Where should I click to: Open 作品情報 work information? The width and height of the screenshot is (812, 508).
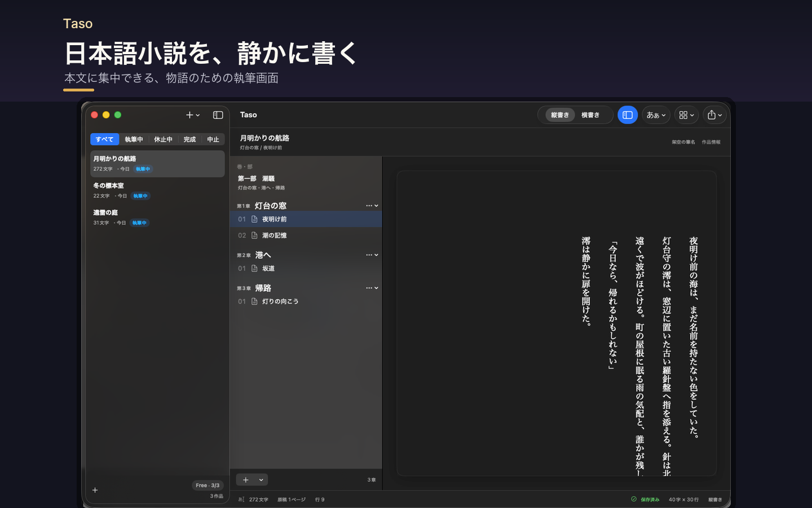711,142
